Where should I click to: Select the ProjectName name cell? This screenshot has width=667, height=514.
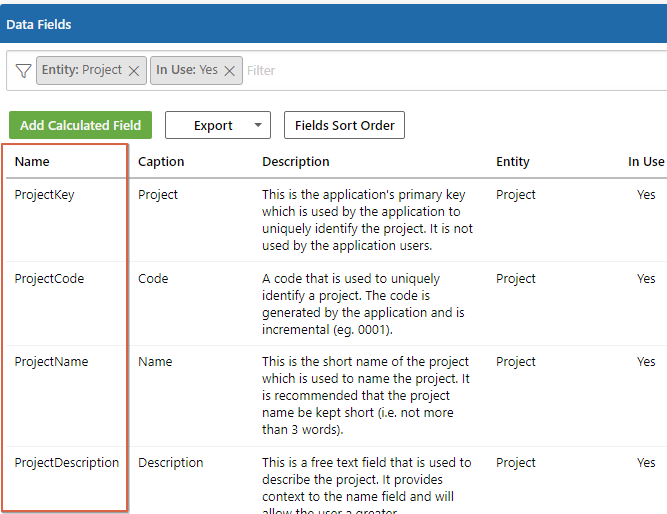[x=51, y=362]
